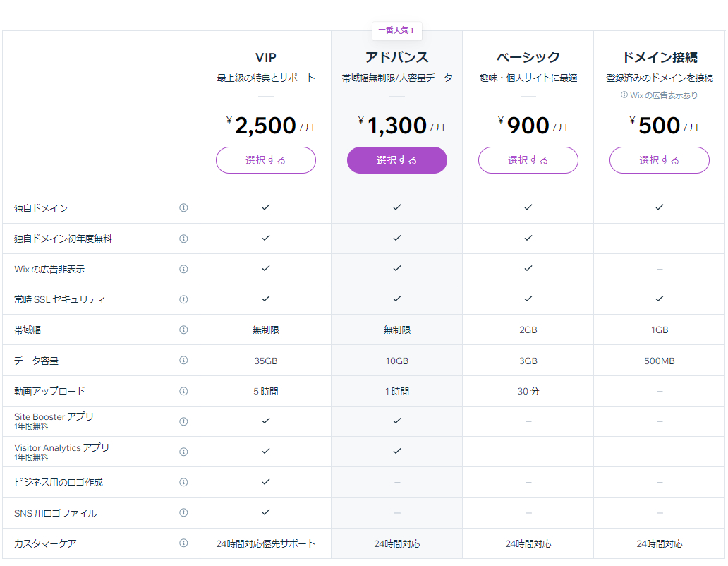Click 30 分 video upload cell
Viewport: 728px width, 566px height.
coord(528,392)
